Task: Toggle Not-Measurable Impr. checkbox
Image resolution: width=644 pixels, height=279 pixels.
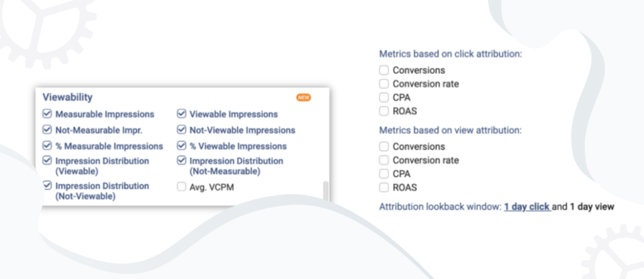Action: point(47,129)
